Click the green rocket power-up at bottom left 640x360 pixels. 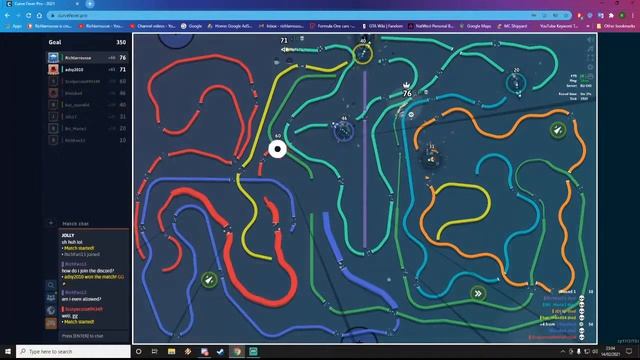209,280
